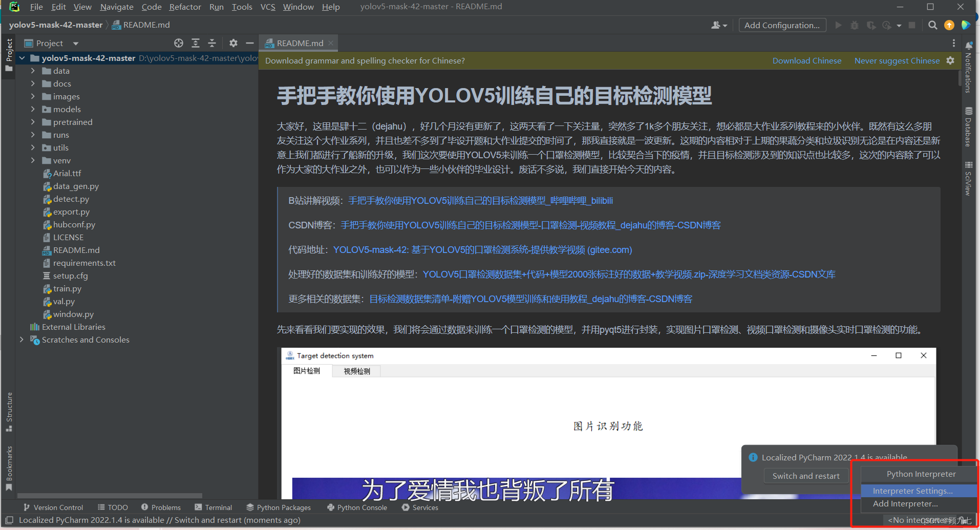This screenshot has width=980, height=530.
Task: Open the TODO tool tab
Action: 113,507
